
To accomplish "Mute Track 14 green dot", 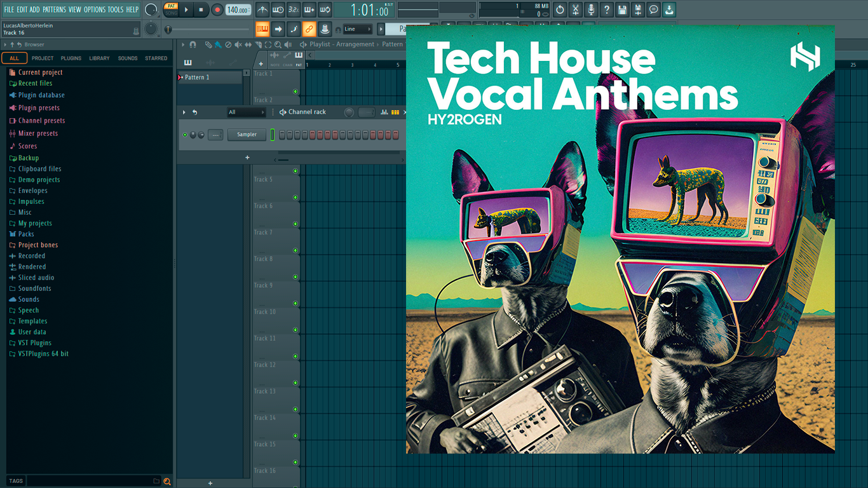I will tap(295, 436).
